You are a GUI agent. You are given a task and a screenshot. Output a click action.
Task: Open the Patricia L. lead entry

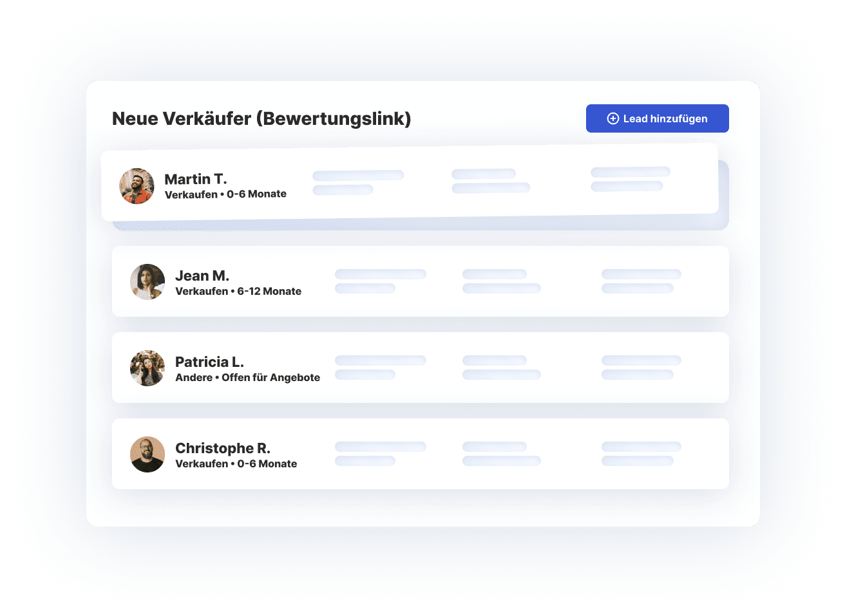pyautogui.click(x=421, y=368)
